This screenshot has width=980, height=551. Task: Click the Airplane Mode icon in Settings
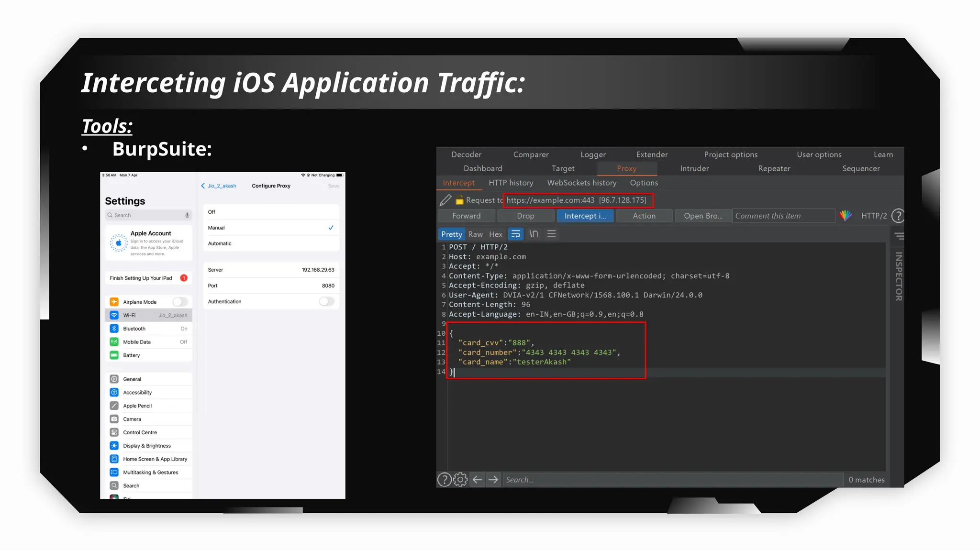coord(114,302)
